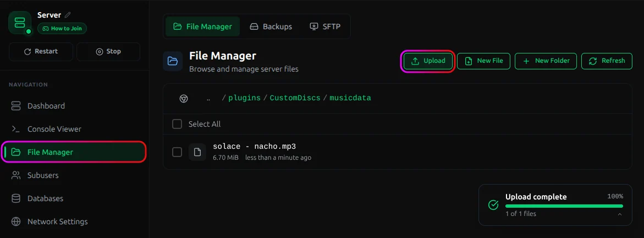The height and width of the screenshot is (238, 644).
Task: Open solace - nacho.mp3 file name
Action: [x=254, y=147]
